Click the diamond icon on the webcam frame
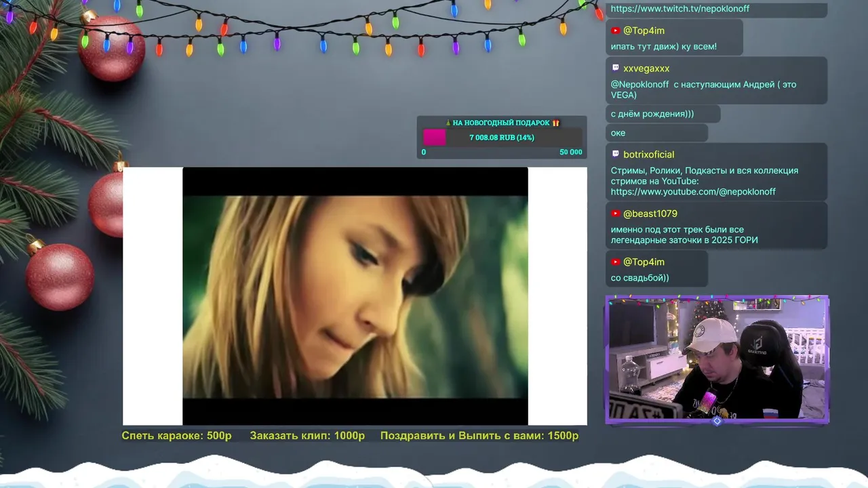868x488 pixels. coord(717,421)
